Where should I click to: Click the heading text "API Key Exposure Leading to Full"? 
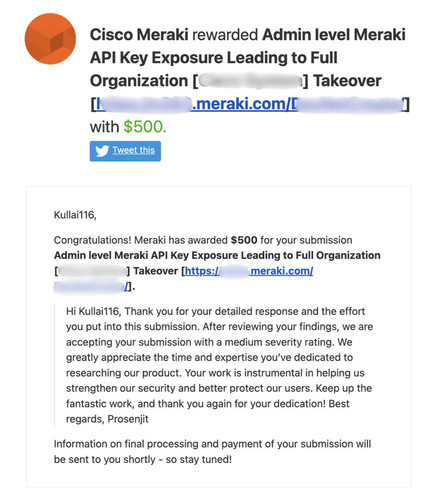[x=214, y=58]
